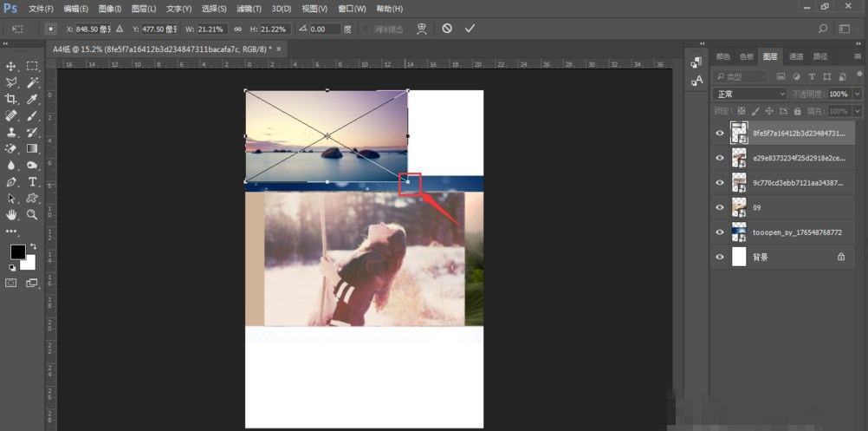Click the W width percentage field

[x=211, y=29]
